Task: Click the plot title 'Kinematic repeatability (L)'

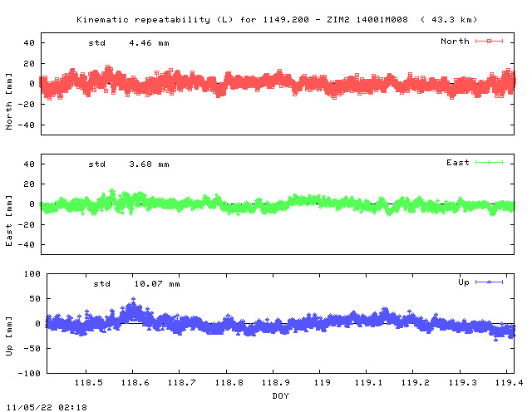Action: [x=155, y=20]
